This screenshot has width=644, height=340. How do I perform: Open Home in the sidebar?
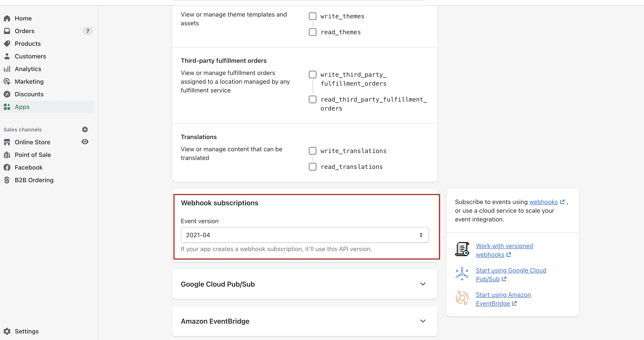click(x=23, y=18)
